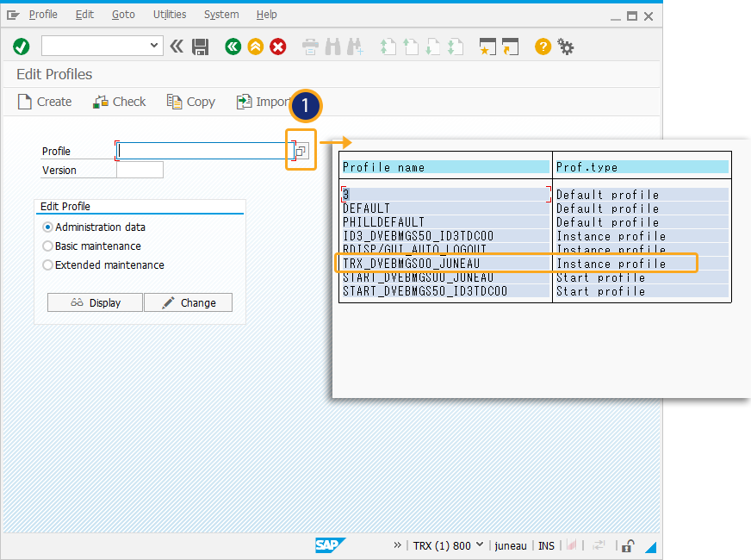
Task: Open the Profile field value help
Action: click(301, 152)
